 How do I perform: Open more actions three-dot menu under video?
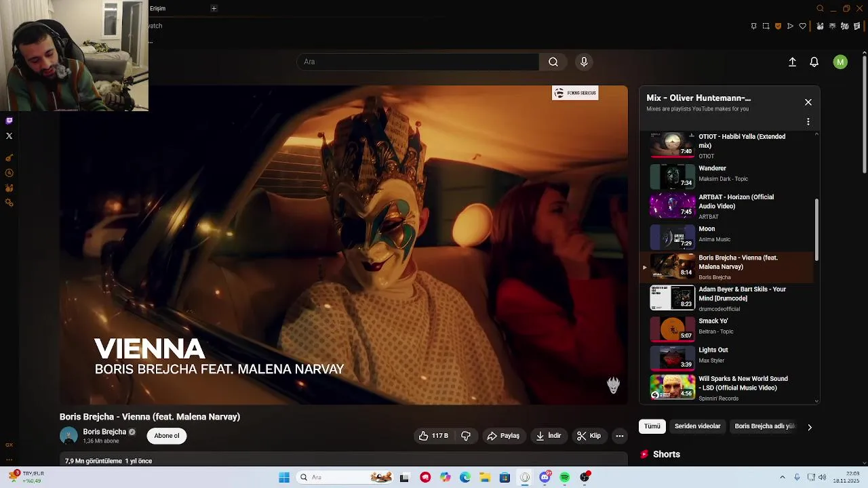pyautogui.click(x=620, y=436)
